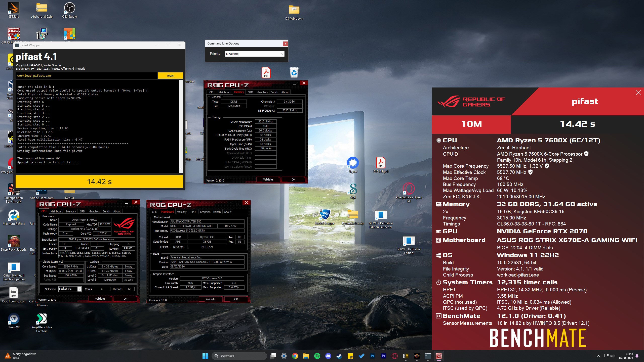The image size is (644, 362).
Task: Open Photoshop from the taskbar
Action: pyautogui.click(x=373, y=356)
